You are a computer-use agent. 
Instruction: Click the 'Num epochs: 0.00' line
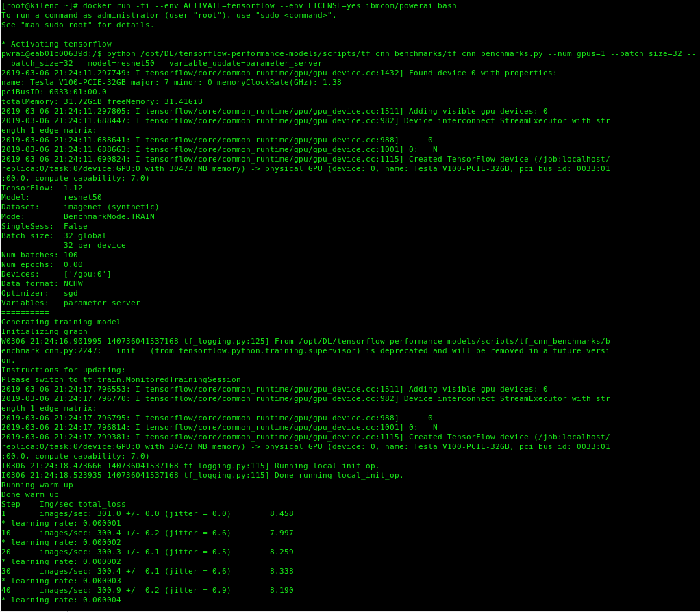42,264
